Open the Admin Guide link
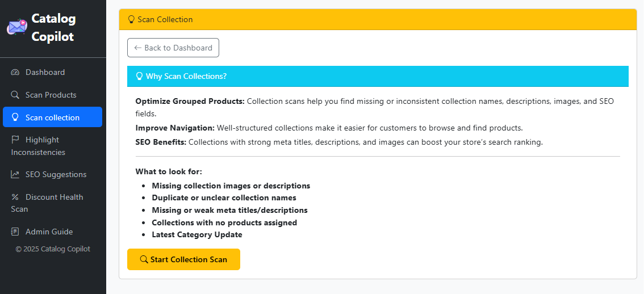The height and width of the screenshot is (294, 644). (x=49, y=232)
